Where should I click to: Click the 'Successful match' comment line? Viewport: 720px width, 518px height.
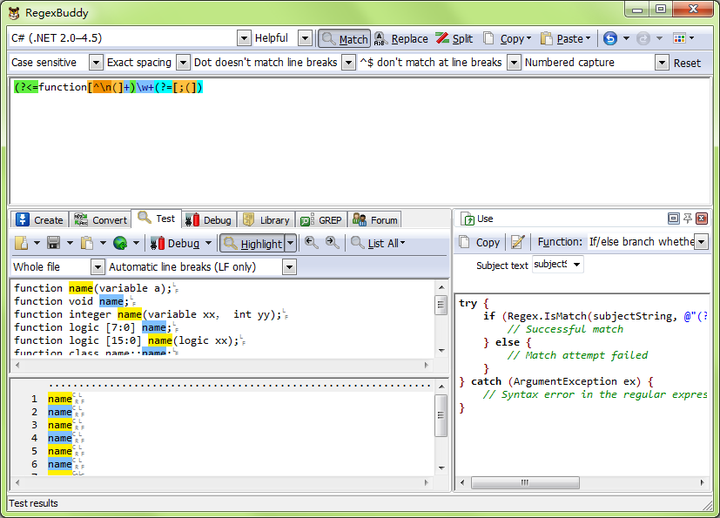pos(565,329)
